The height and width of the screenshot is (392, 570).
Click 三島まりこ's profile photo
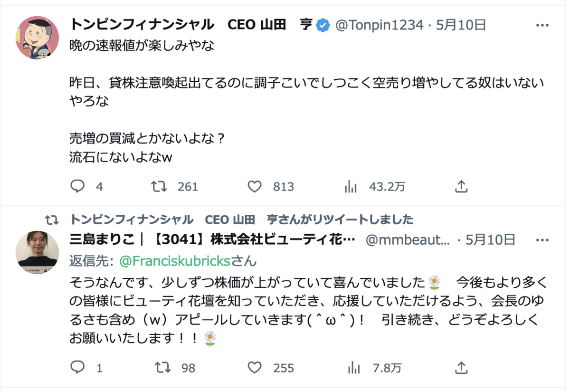tap(38, 252)
